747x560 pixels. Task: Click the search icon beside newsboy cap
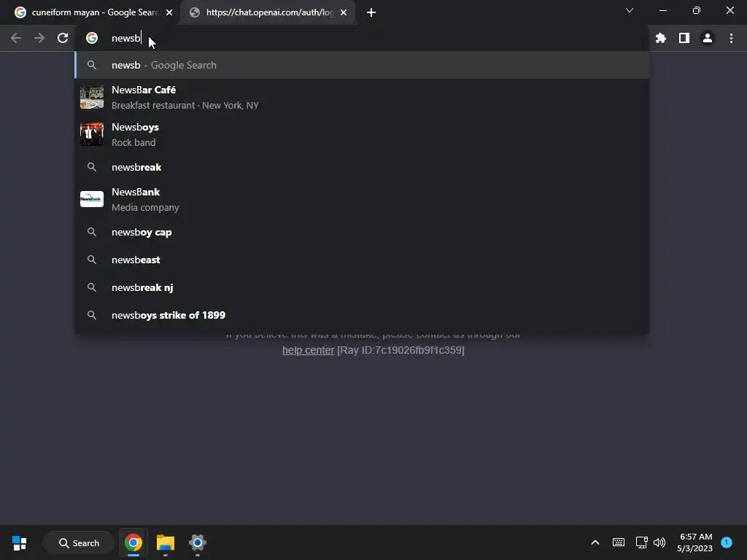tap(92, 233)
